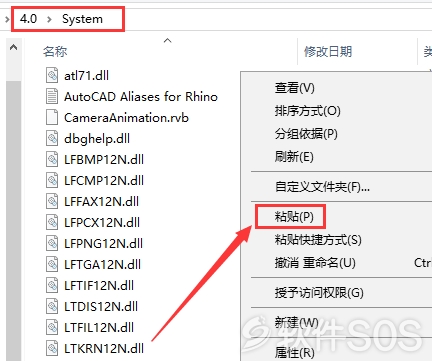Click the LFBMP12N.dll file icon
This screenshot has width=432, height=361.
[x=52, y=159]
